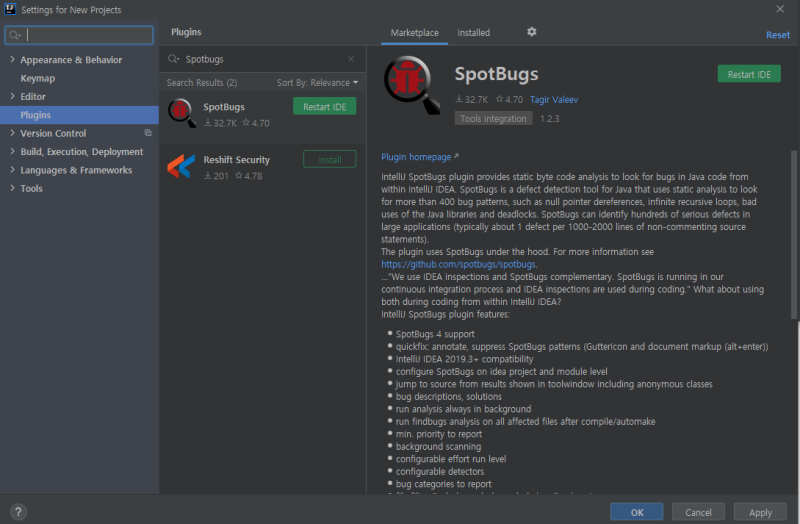Open the Sort By: Relevance dropdown
The width and height of the screenshot is (800, 524).
tap(317, 83)
